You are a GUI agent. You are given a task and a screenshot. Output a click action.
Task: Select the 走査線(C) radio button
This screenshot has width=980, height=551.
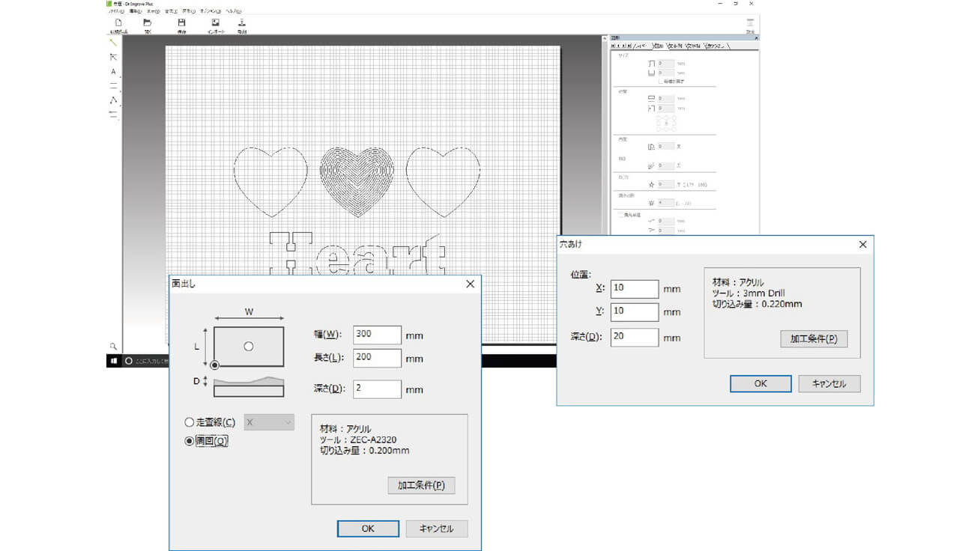coord(190,423)
